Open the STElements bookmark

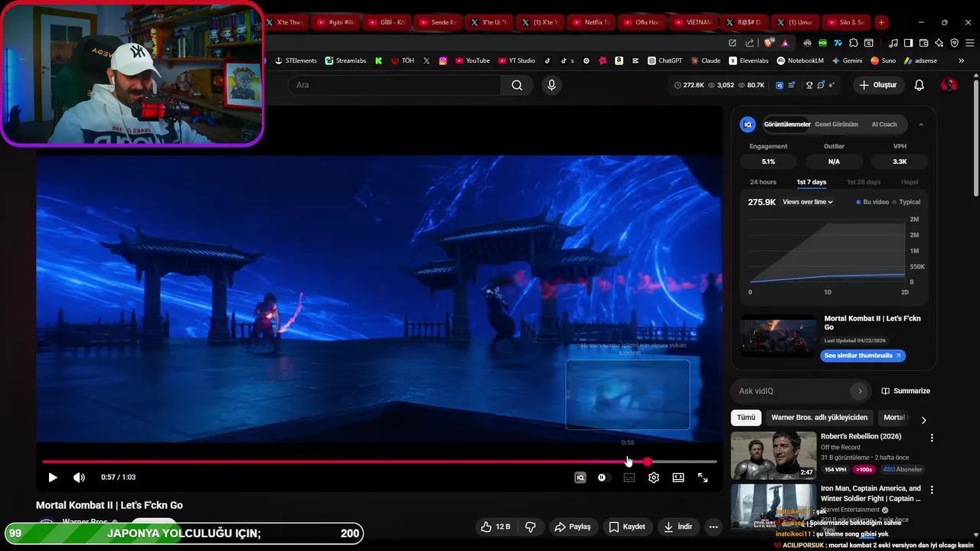point(296,60)
